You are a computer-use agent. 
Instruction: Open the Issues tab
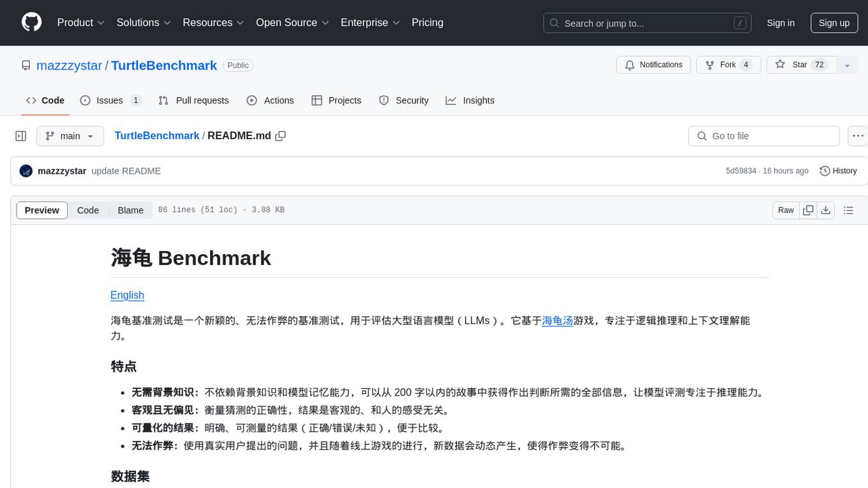click(110, 100)
